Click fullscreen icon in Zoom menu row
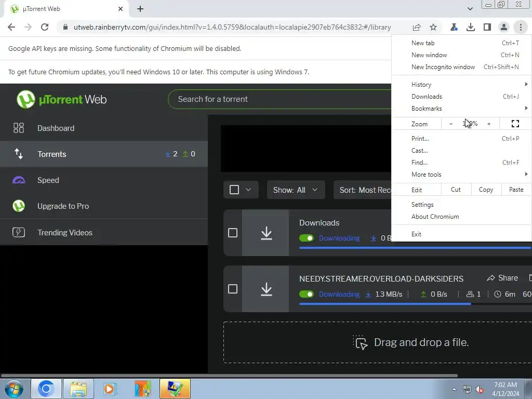The height and width of the screenshot is (399, 532). click(515, 124)
